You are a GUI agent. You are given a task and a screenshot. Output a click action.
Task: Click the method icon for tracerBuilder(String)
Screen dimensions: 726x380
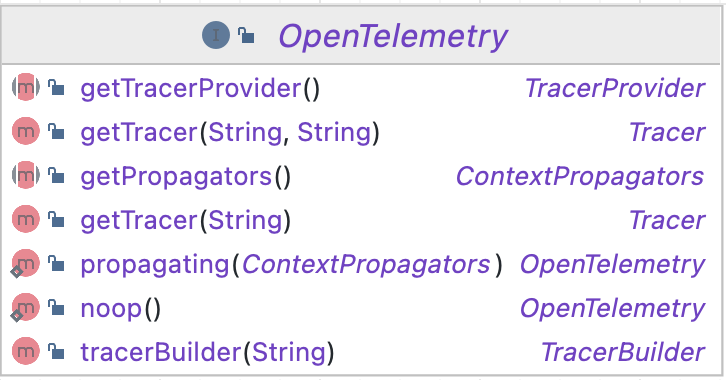click(x=25, y=351)
